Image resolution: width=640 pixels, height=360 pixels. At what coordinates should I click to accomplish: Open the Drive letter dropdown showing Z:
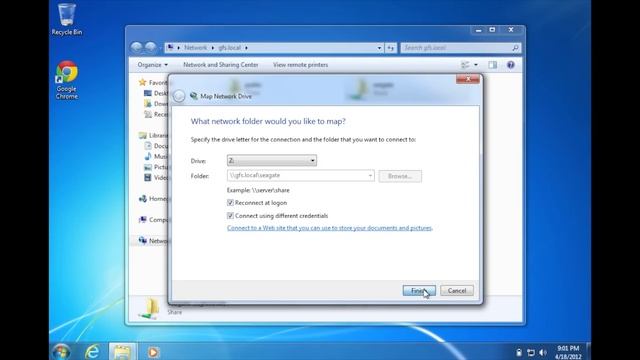click(271, 160)
